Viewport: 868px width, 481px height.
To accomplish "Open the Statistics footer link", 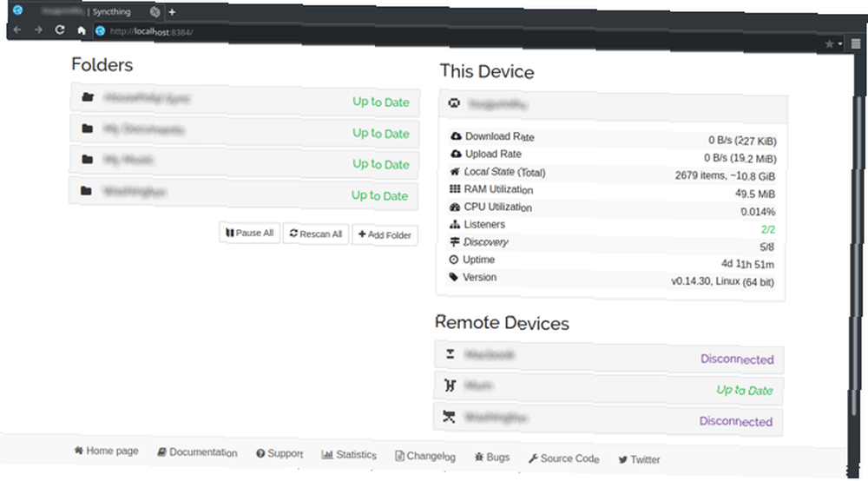I will coord(349,454).
